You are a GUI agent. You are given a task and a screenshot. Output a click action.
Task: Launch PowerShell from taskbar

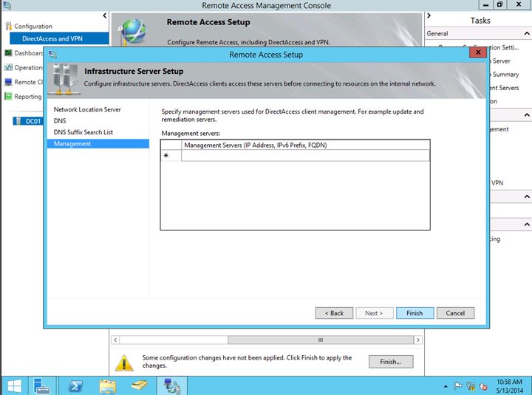75,386
